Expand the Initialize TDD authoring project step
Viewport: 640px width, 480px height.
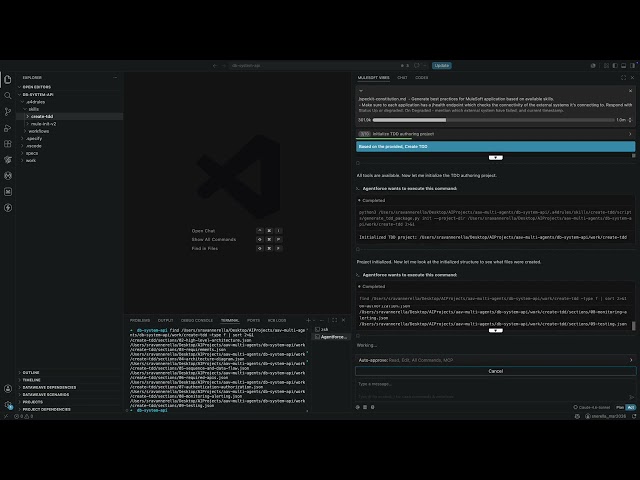496,134
